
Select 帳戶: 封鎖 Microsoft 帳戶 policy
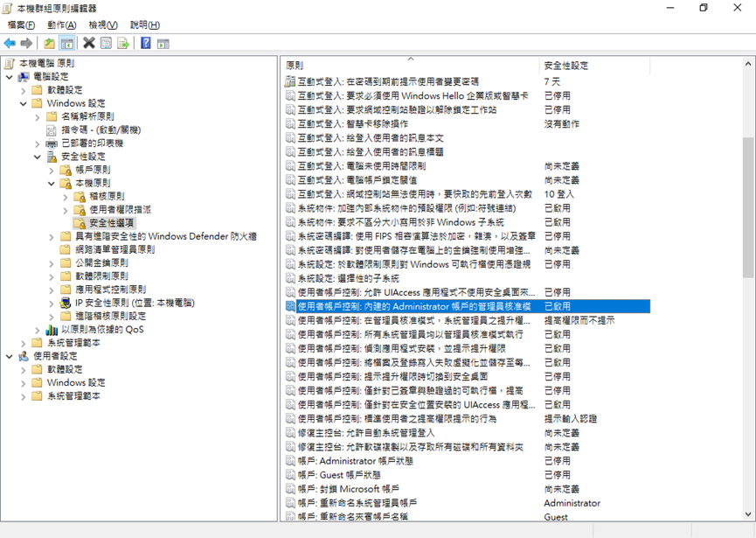348,489
